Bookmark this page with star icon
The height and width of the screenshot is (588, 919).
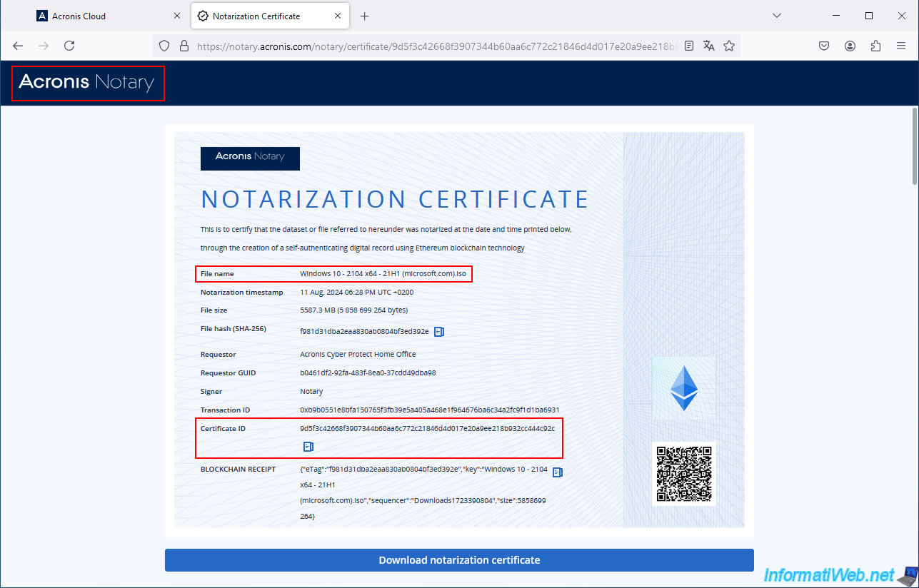[x=729, y=46]
